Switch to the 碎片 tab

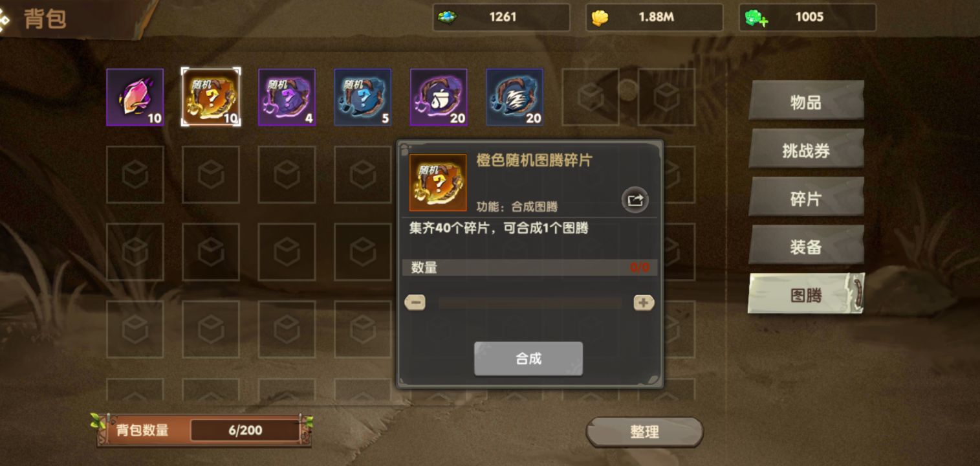click(806, 198)
